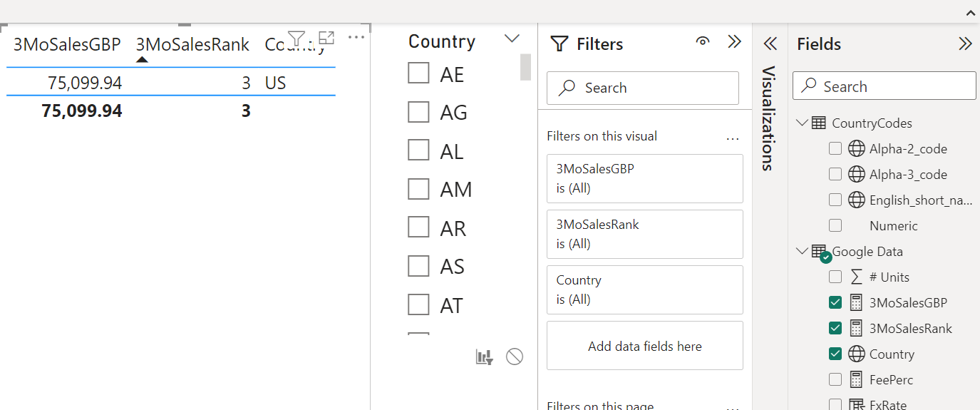Click the ribbon collapse chevron at top right
This screenshot has height=410, width=980.
(x=970, y=13)
